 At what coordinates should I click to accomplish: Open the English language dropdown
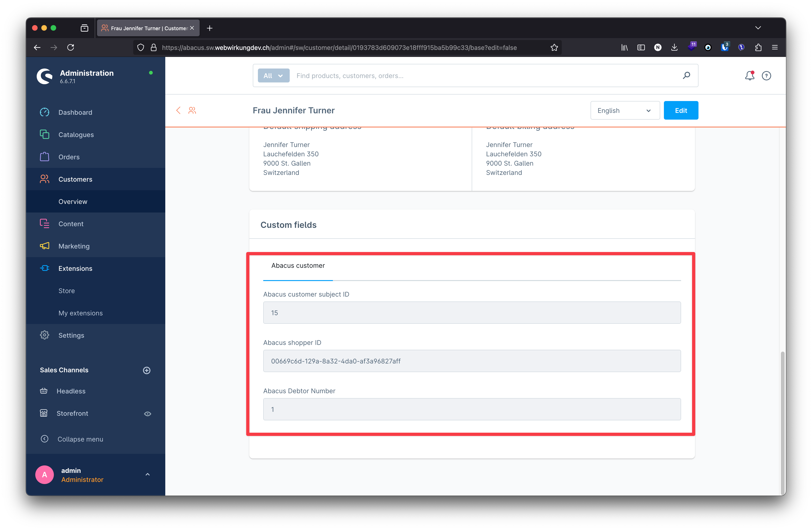tap(625, 110)
